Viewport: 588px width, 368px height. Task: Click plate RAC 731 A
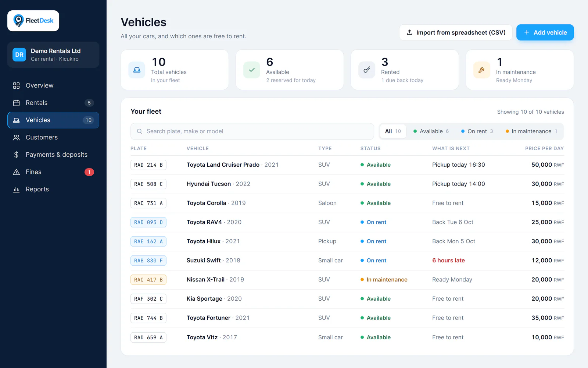click(148, 203)
